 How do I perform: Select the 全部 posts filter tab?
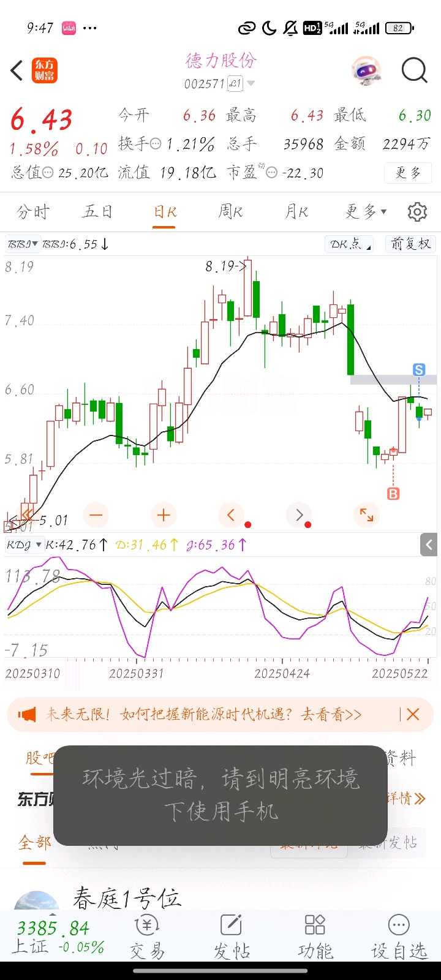pyautogui.click(x=34, y=843)
